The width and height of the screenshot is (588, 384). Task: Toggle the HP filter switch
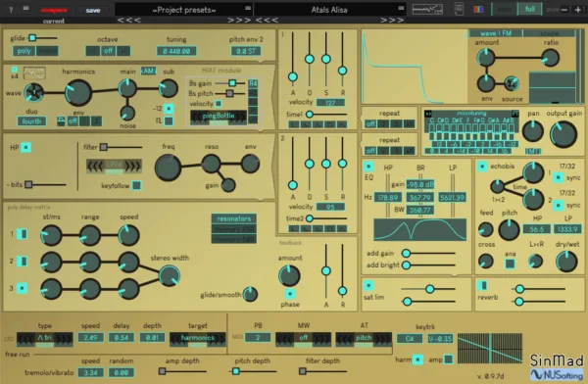tap(25, 147)
